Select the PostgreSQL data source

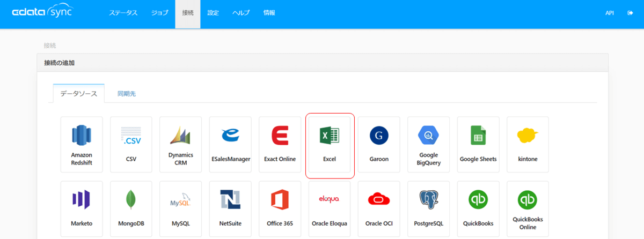point(428,209)
